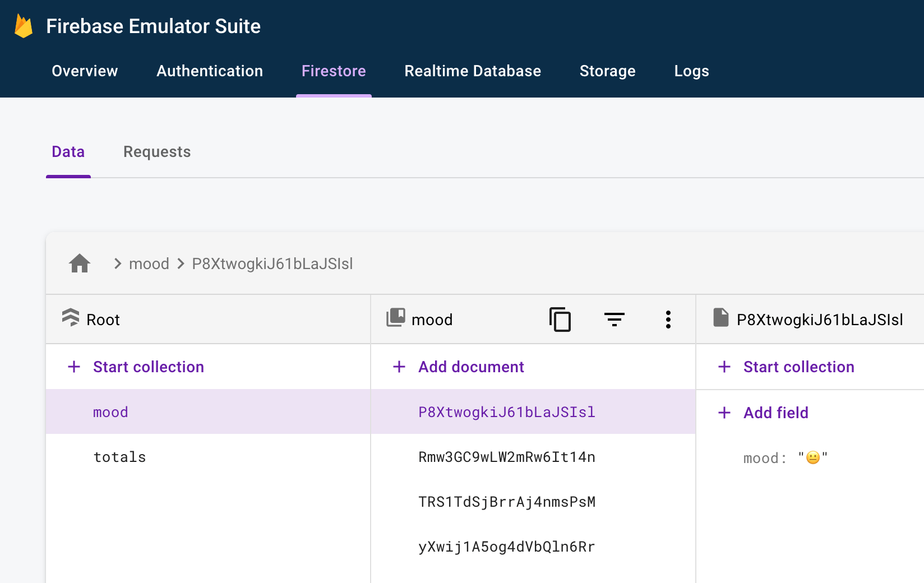
Task: Click mood in the breadcrumb path
Action: (x=149, y=263)
